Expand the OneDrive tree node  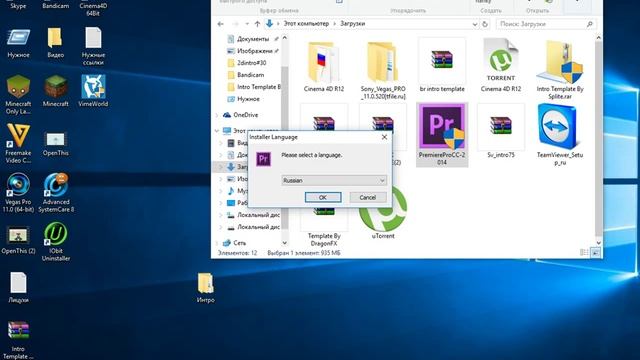click(x=216, y=115)
